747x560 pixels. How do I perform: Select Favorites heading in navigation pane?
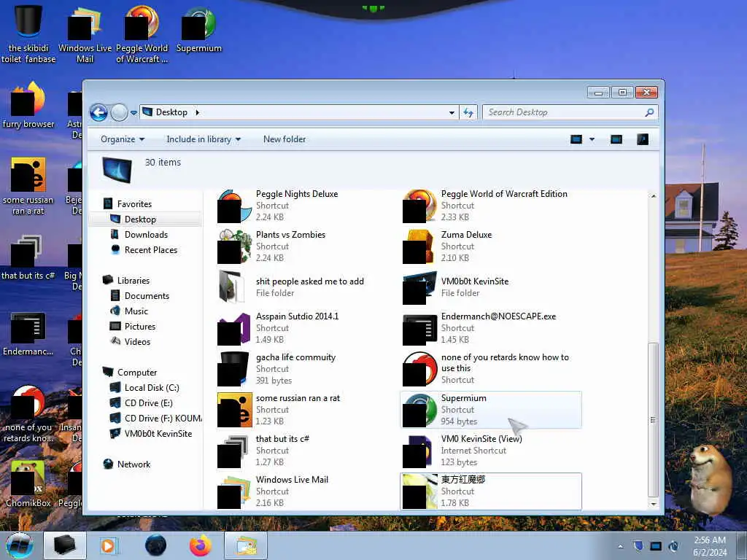(x=134, y=204)
